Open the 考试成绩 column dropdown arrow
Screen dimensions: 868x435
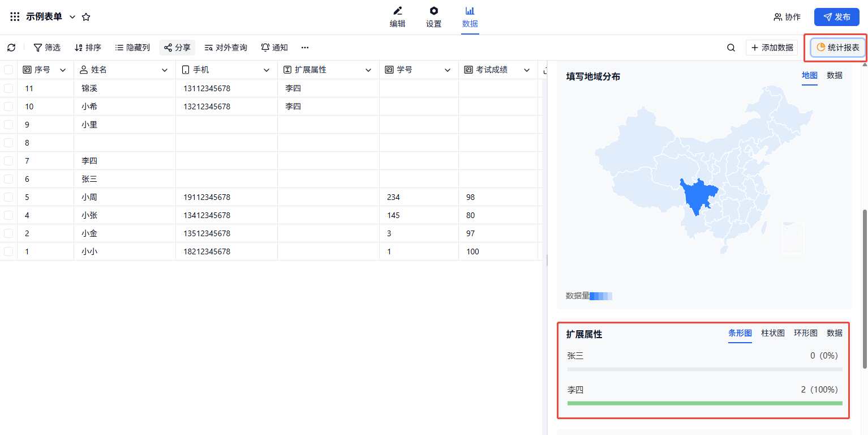click(x=527, y=70)
